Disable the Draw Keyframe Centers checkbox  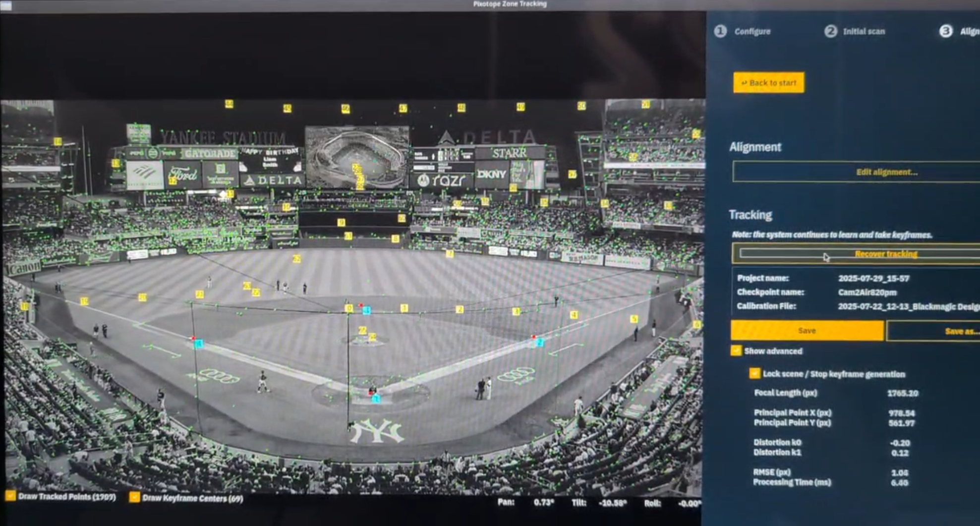point(134,497)
